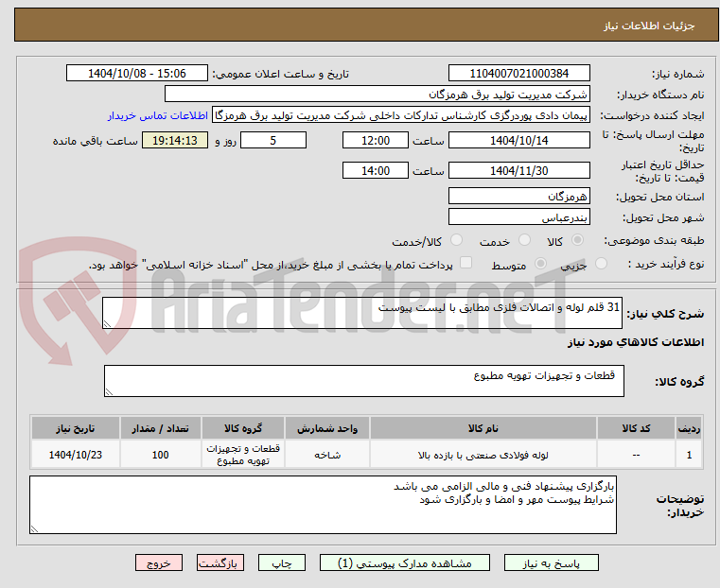
Task: Click the خروج exit button
Action: click(x=159, y=562)
